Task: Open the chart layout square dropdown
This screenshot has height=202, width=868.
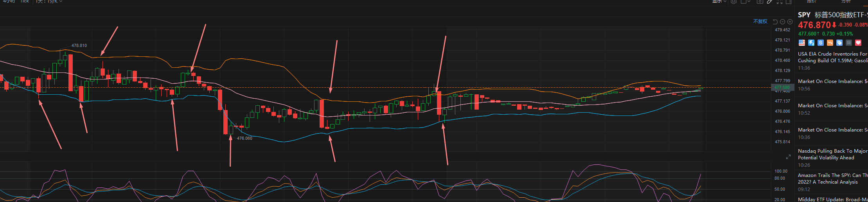Action: (745, 1)
